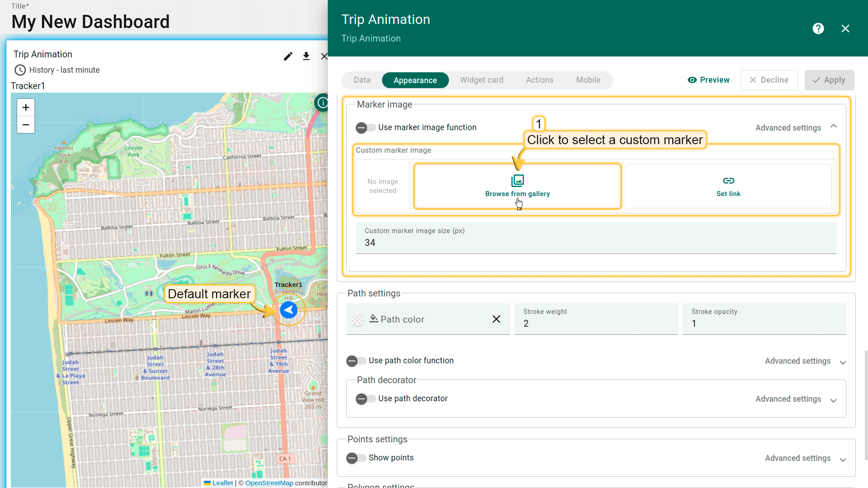Image resolution: width=868 pixels, height=488 pixels.
Task: Toggle Use path decorator switch
Action: 365,399
